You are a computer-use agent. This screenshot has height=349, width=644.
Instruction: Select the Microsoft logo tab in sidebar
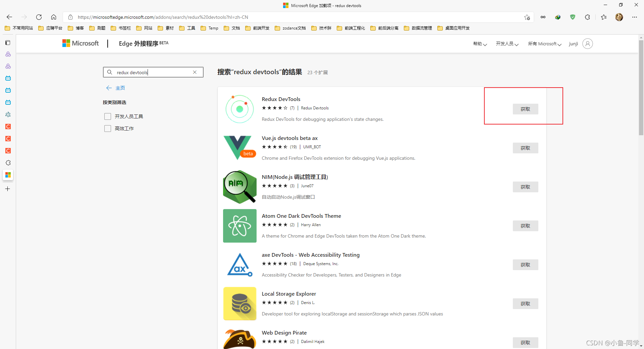click(8, 175)
